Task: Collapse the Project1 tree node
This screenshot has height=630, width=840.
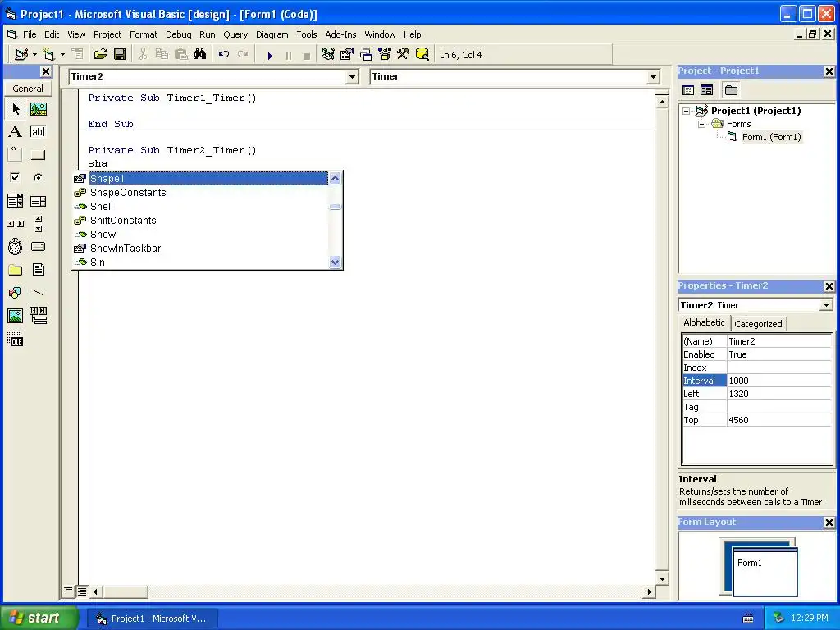Action: click(686, 111)
